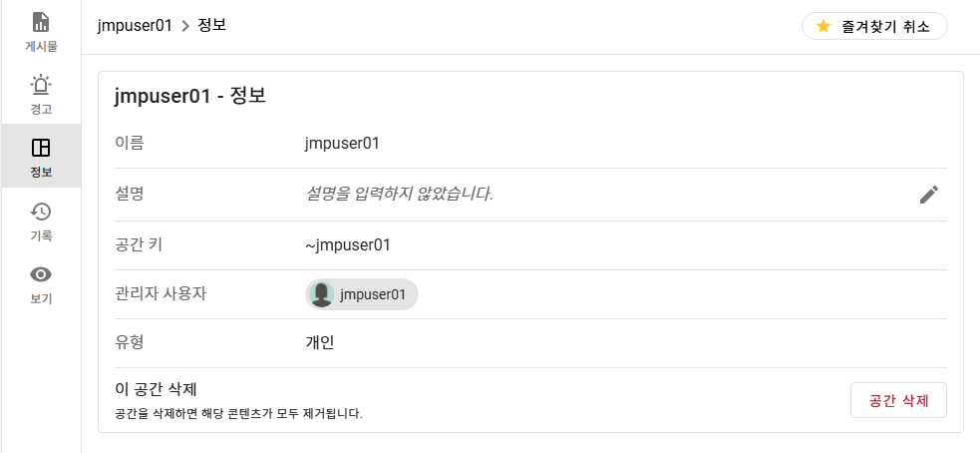Click the 정보 breadcrumb item
The height and width of the screenshot is (453, 980).
click(212, 26)
